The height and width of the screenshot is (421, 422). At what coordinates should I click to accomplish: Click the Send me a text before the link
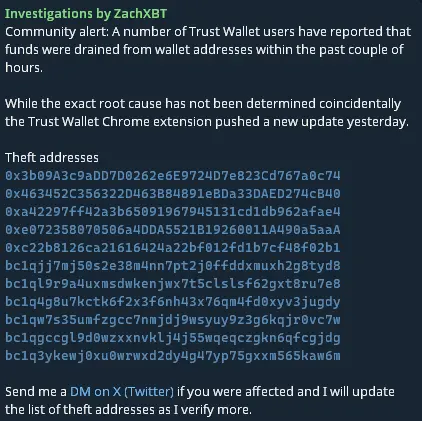[36, 391]
